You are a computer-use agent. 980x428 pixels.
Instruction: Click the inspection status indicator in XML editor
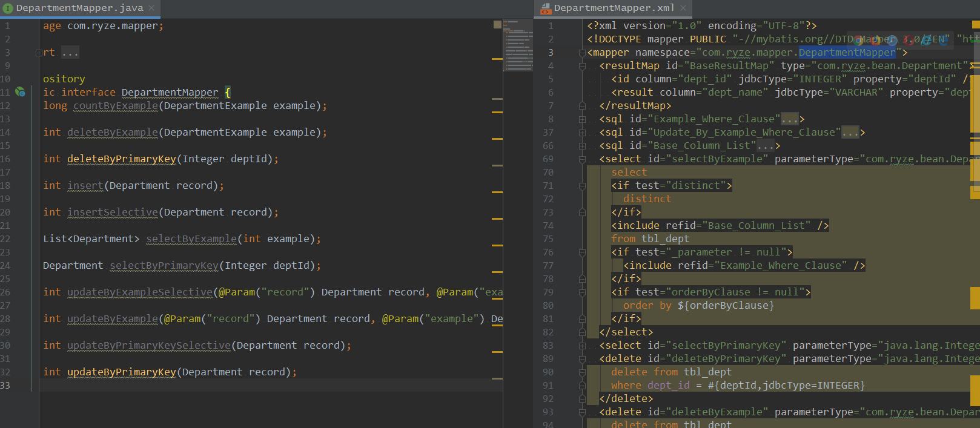pos(976,25)
